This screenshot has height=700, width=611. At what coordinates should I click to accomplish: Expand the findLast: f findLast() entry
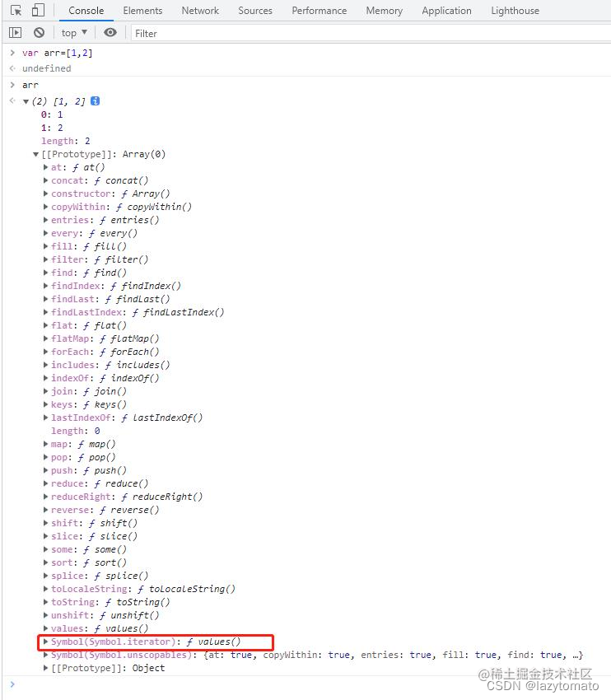point(45,299)
